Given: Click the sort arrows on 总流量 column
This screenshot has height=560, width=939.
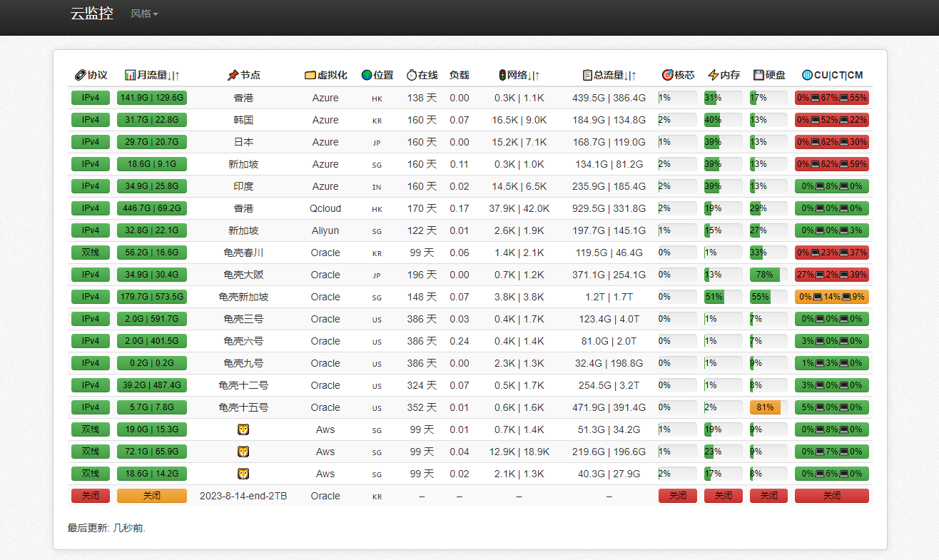Looking at the screenshot, I should (x=631, y=74).
